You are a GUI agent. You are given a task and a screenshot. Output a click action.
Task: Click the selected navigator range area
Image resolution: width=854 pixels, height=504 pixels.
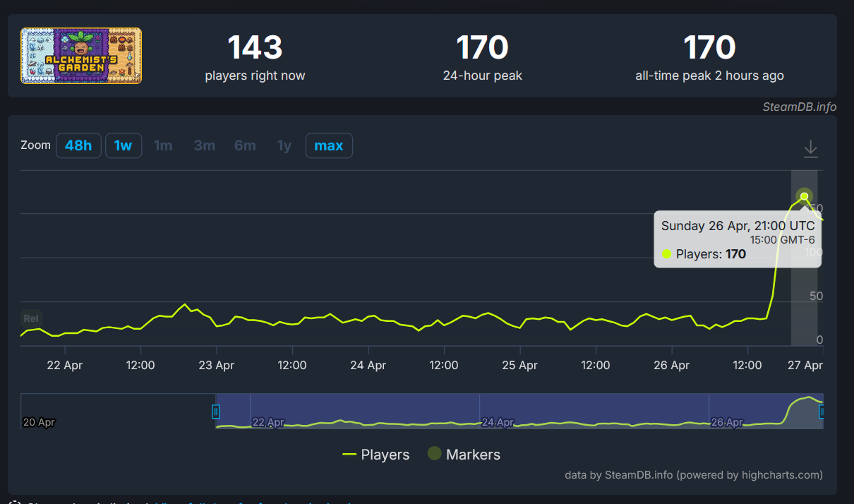519,411
